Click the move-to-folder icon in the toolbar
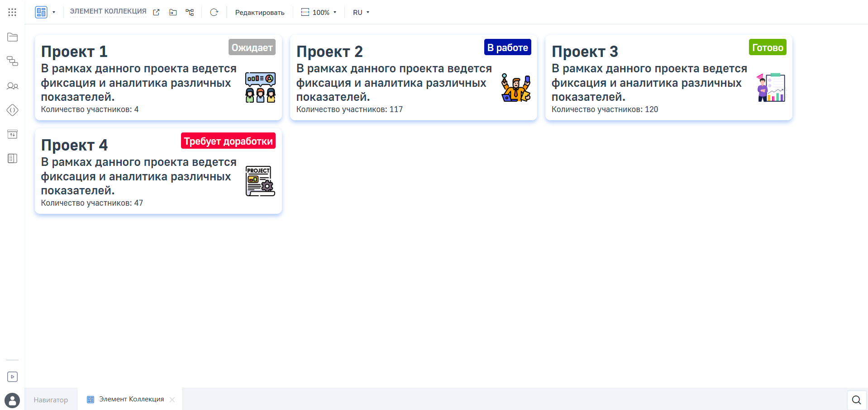Image resolution: width=868 pixels, height=410 pixels. tap(173, 13)
